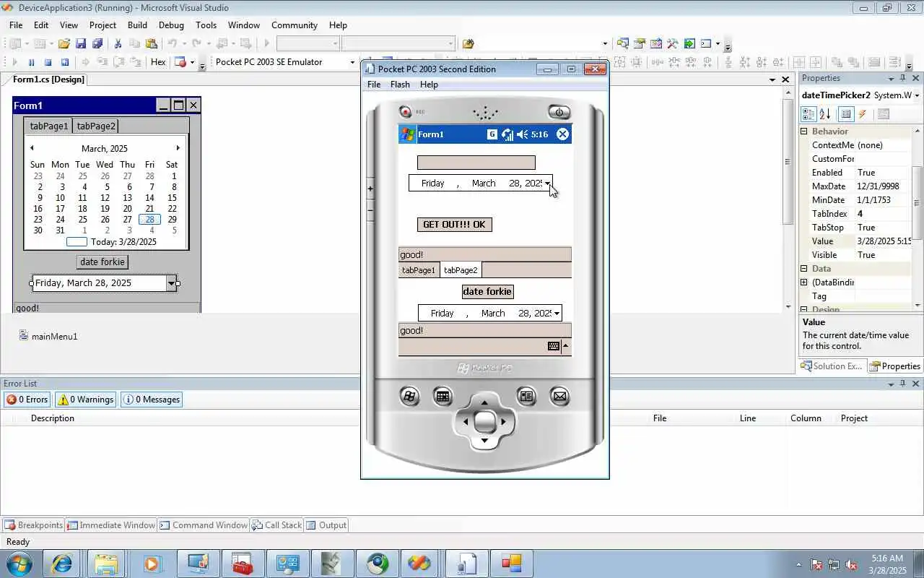Screen dimensions: 924x578
Task: Select the Value property row
Action: click(856, 241)
